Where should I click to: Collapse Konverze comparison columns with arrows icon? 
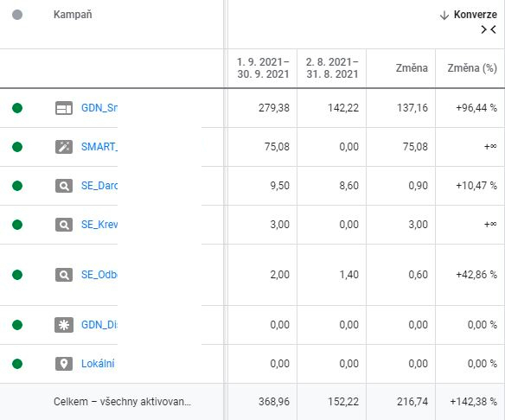[x=489, y=29]
